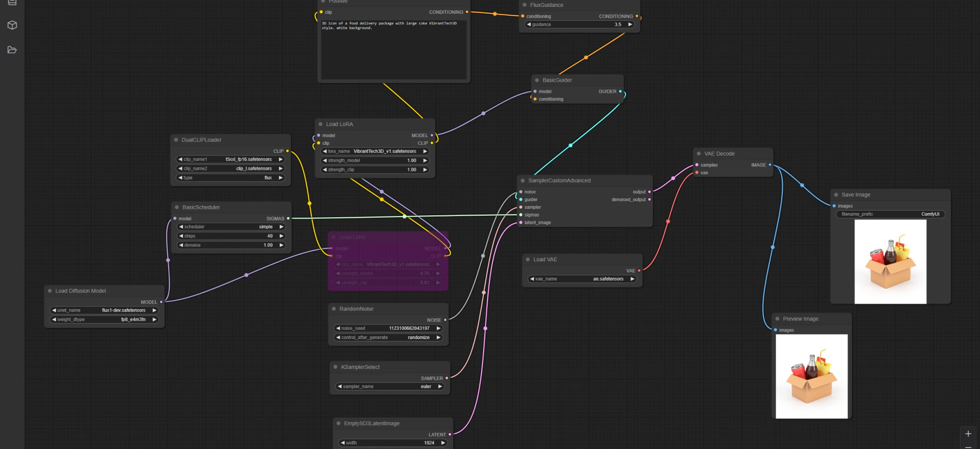Open the queue icon atop left sidebar

point(12,2)
